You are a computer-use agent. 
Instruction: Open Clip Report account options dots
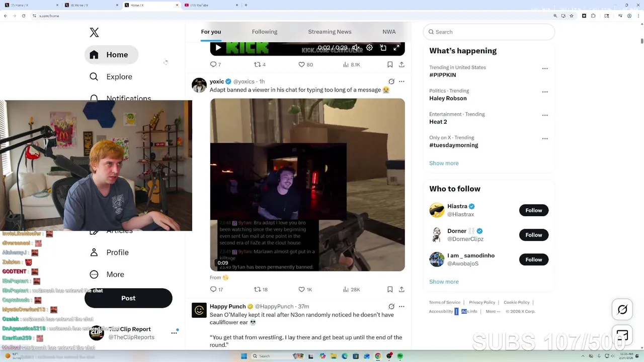click(174, 333)
